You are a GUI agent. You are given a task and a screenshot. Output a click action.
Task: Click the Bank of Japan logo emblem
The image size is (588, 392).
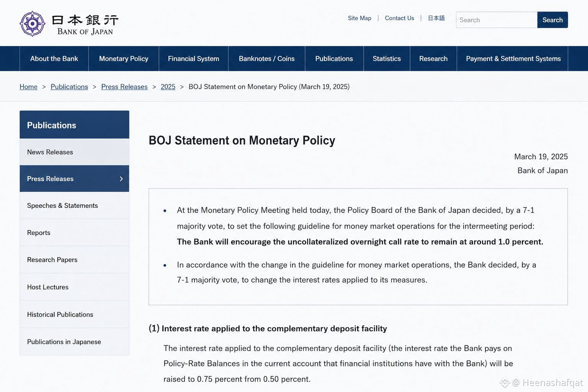[x=33, y=24]
